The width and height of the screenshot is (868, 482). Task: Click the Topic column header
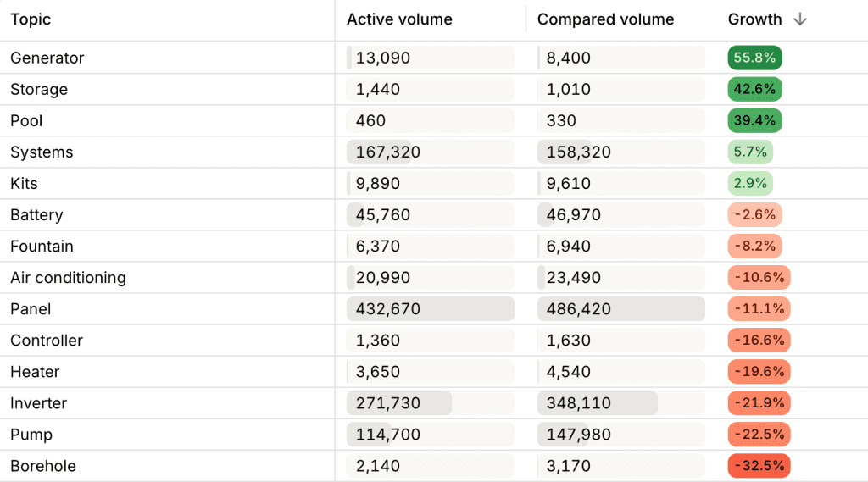31,19
